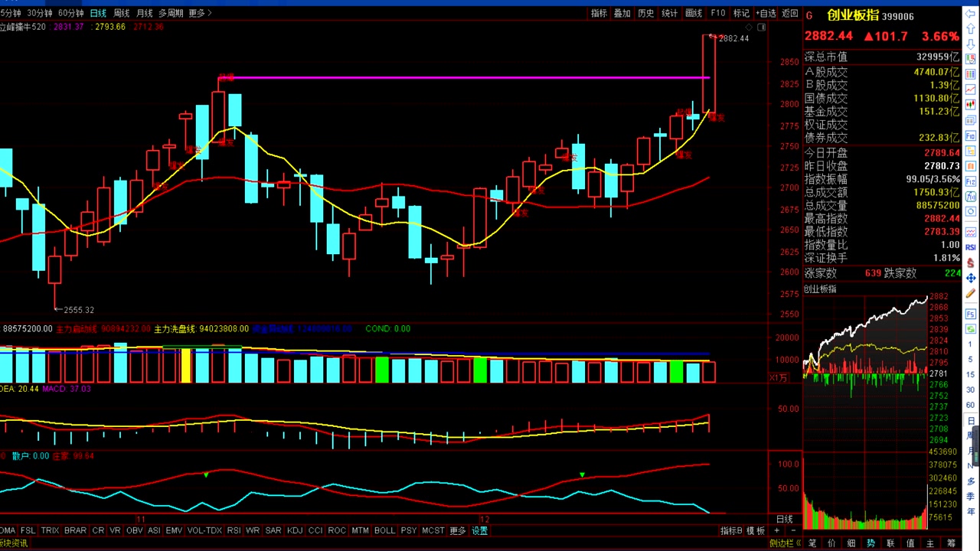Select 多 multi-period in sidebar
This screenshot has width=980, height=551.
click(971, 481)
